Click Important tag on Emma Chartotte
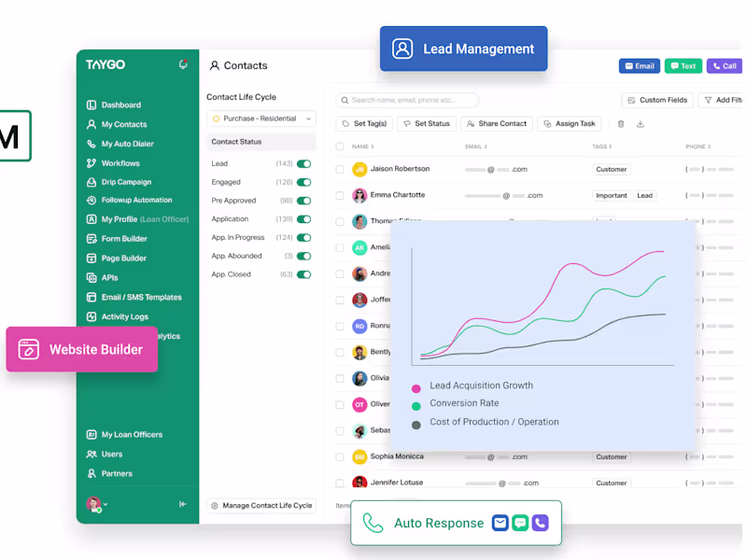 [x=612, y=195]
